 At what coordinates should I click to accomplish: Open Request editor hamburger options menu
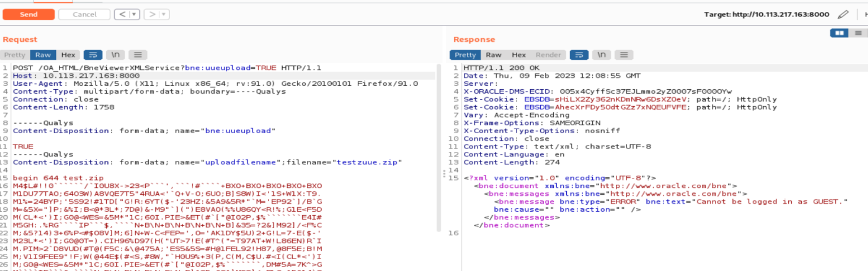[137, 55]
